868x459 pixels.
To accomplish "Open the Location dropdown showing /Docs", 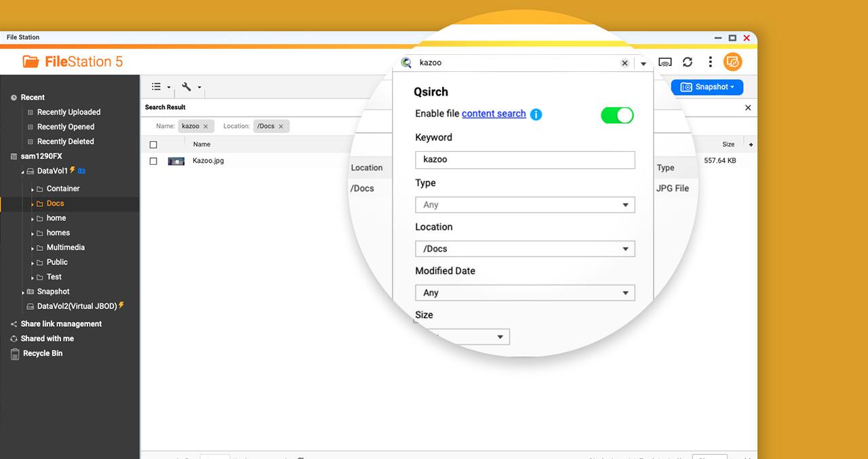I will coord(525,249).
